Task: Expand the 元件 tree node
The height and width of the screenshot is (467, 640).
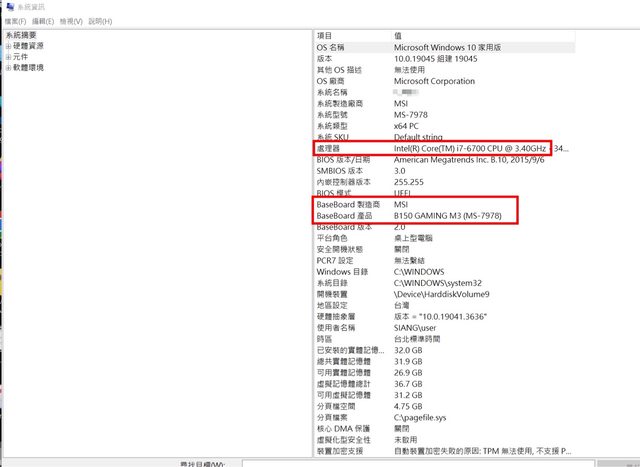Action: tap(8, 57)
